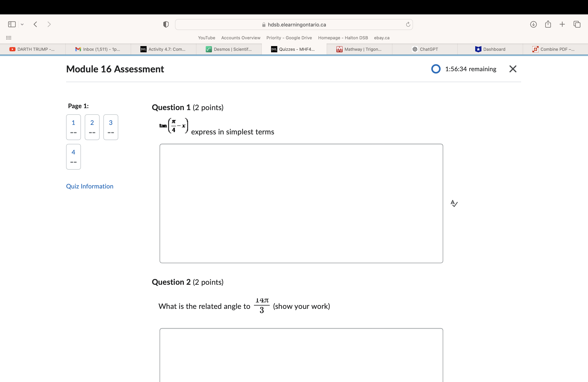The width and height of the screenshot is (588, 382).
Task: Open the frequently visited grid icon
Action: 8,38
